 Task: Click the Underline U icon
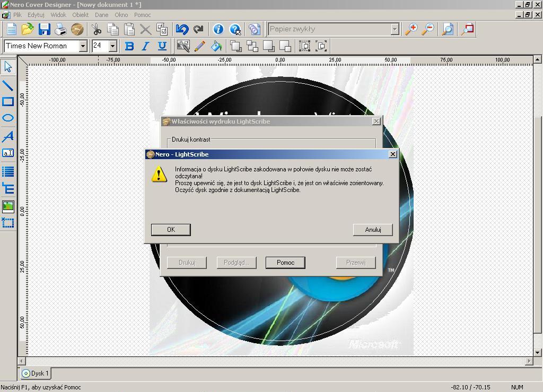162,46
